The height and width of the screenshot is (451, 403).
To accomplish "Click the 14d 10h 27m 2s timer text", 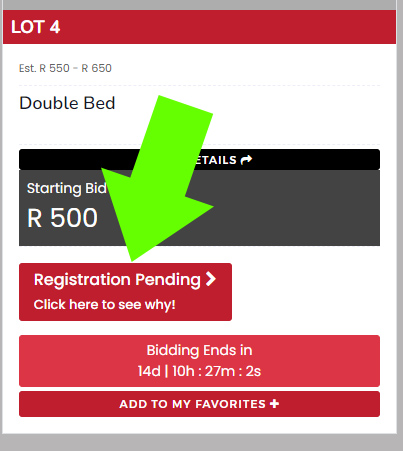I will (x=199, y=371).
